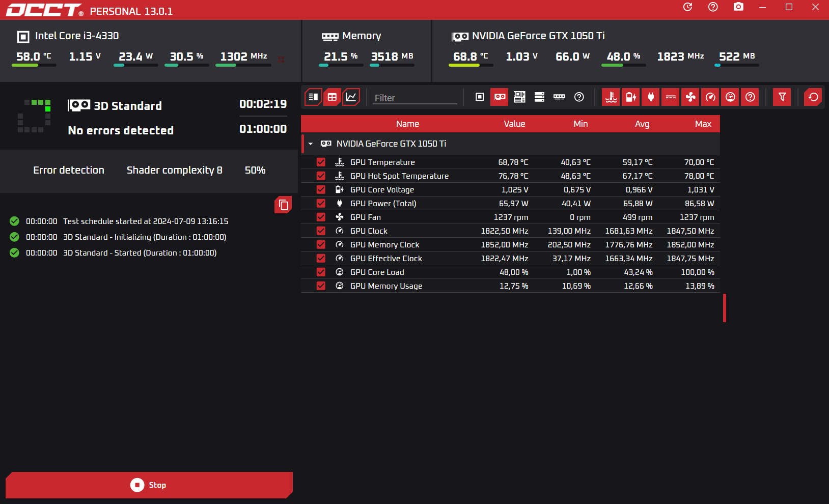Take a screenshot with the camera icon

[x=738, y=7]
